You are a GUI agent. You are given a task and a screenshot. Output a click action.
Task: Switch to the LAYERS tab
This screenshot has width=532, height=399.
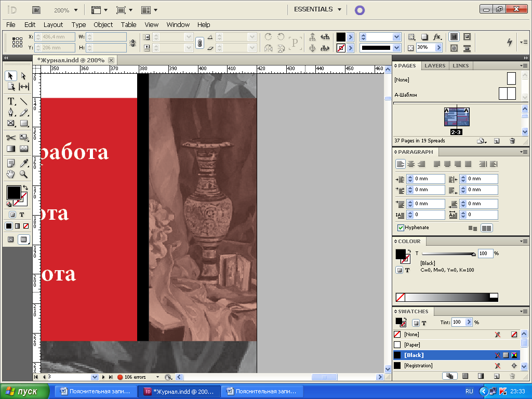tap(435, 66)
